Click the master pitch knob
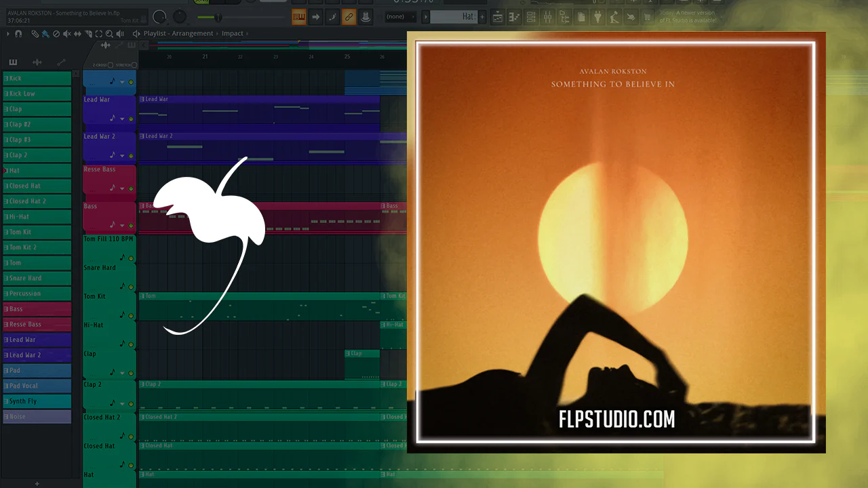The image size is (868, 488). 179,16
